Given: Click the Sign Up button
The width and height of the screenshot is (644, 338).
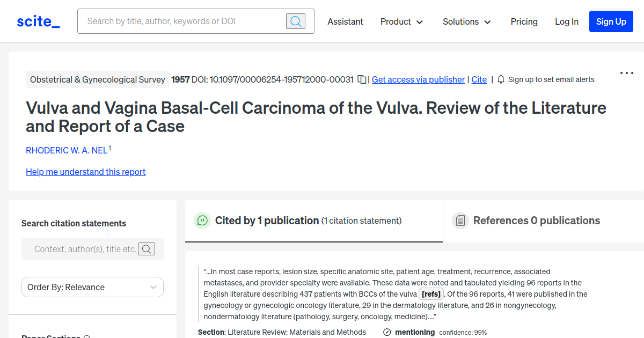Looking at the screenshot, I should tap(611, 21).
